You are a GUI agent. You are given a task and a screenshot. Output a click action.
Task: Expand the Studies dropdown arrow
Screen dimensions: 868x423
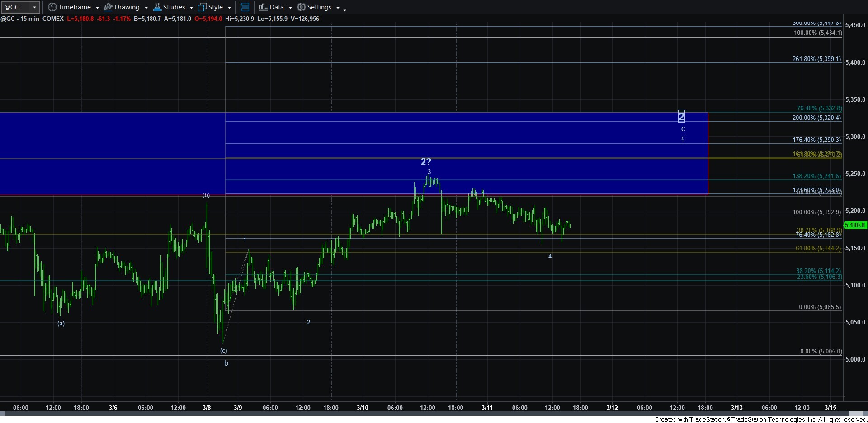tap(191, 8)
